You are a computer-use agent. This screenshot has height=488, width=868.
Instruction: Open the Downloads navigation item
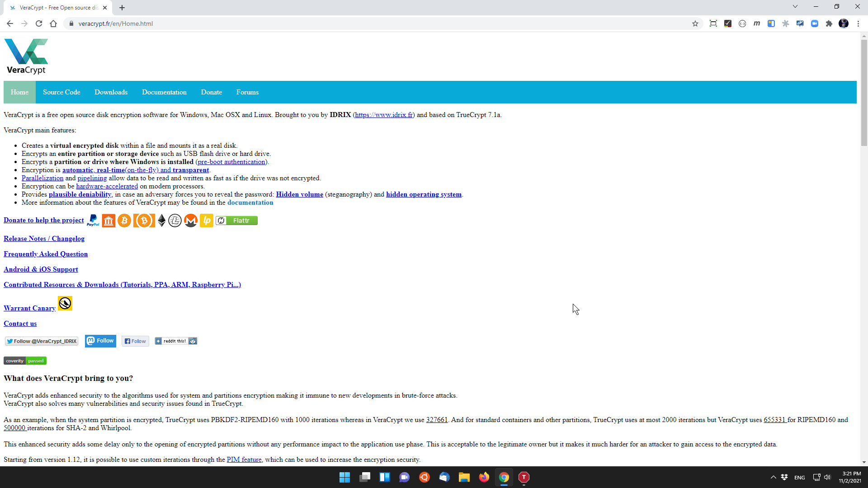[x=111, y=92]
